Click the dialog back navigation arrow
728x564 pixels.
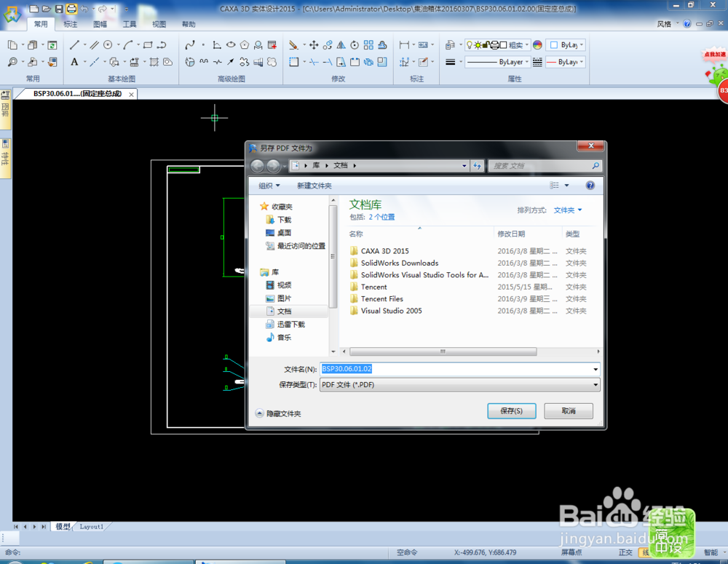click(257, 165)
